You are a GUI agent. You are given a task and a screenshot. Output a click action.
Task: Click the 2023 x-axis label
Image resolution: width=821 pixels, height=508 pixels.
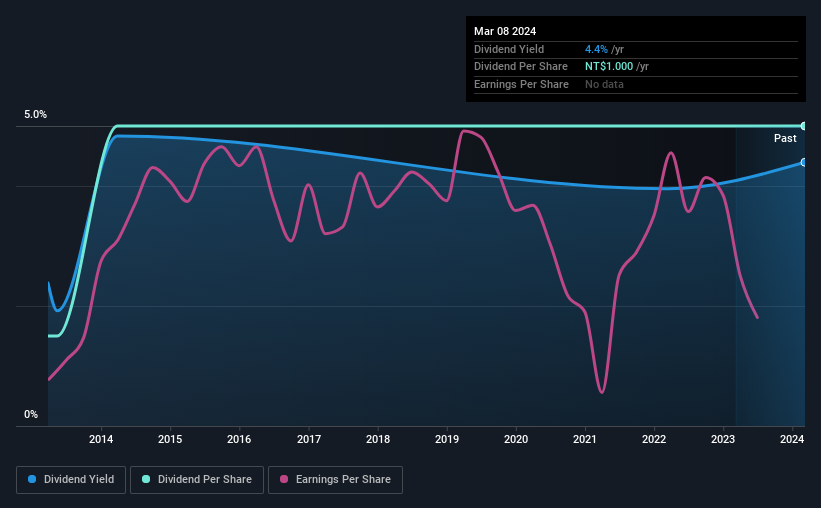pos(723,439)
